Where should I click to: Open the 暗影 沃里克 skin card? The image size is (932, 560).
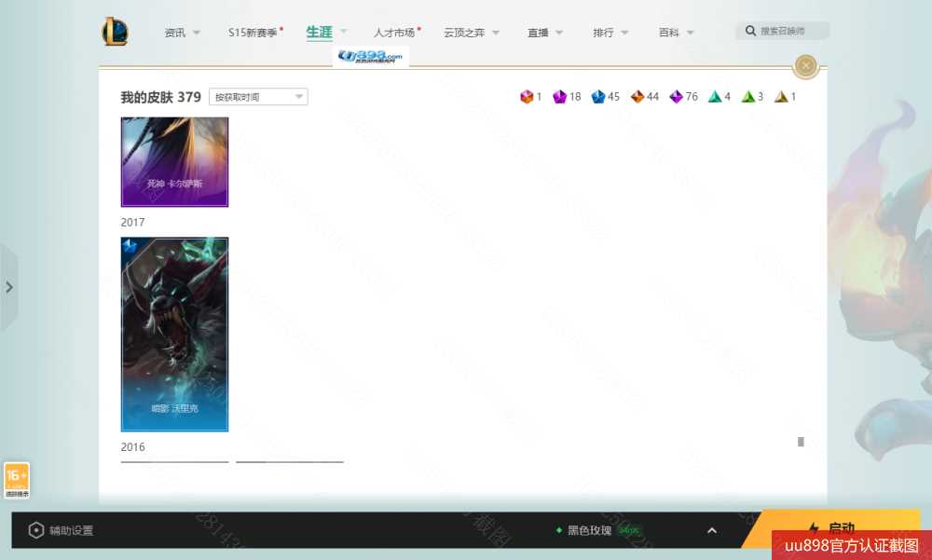click(x=175, y=335)
